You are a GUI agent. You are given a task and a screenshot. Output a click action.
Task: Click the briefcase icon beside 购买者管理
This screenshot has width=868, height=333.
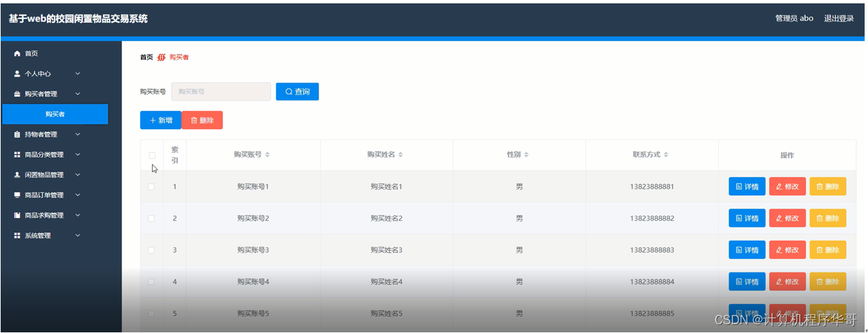pos(17,94)
